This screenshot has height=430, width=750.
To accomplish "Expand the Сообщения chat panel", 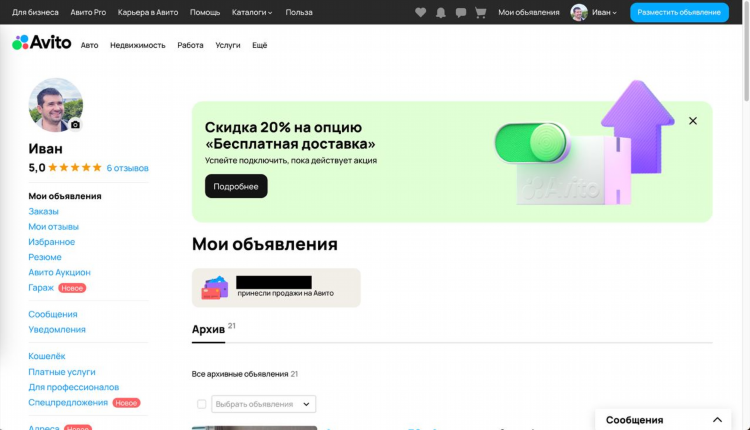I will [663, 419].
